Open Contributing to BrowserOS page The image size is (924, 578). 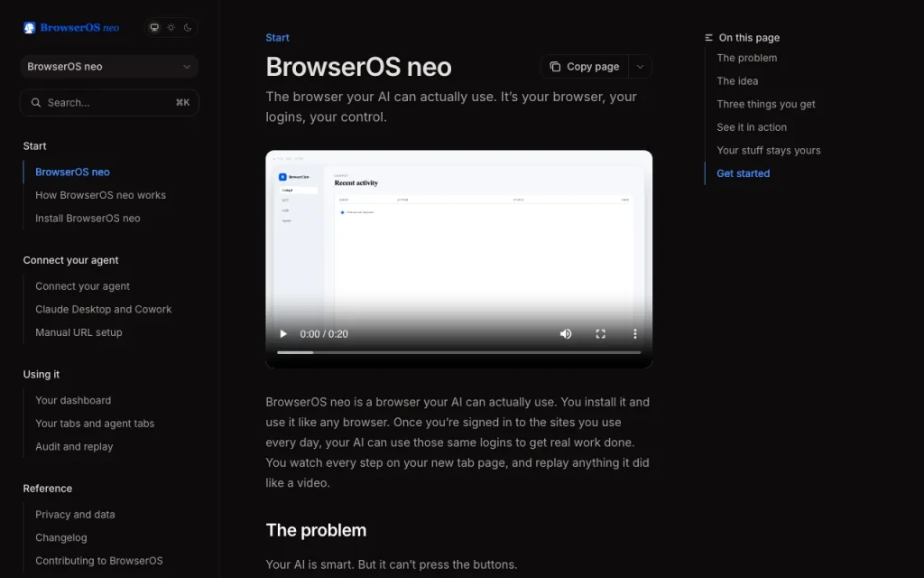tap(99, 561)
